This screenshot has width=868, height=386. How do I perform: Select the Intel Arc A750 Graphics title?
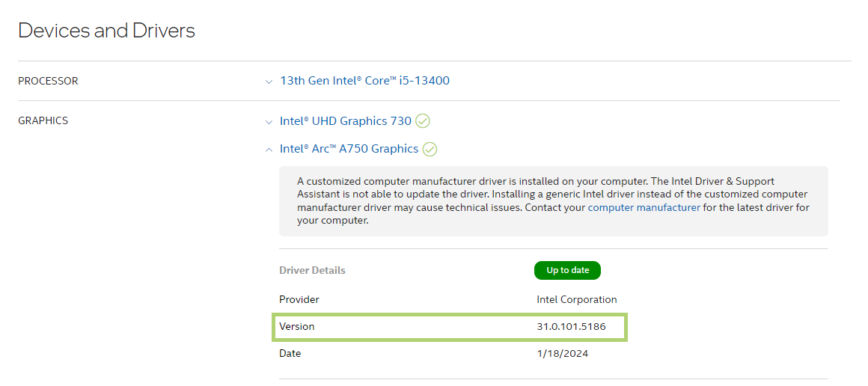click(x=349, y=149)
